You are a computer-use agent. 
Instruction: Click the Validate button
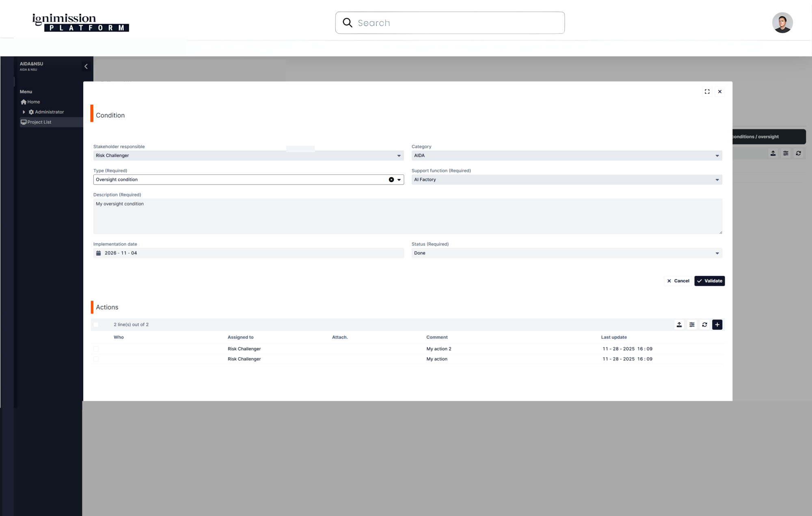click(709, 281)
